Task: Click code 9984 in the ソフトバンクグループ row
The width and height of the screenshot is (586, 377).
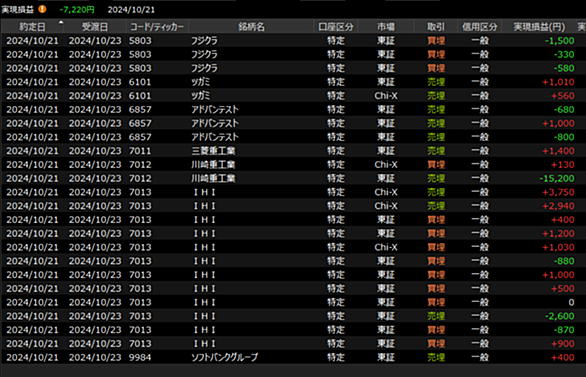Action: [x=140, y=358]
